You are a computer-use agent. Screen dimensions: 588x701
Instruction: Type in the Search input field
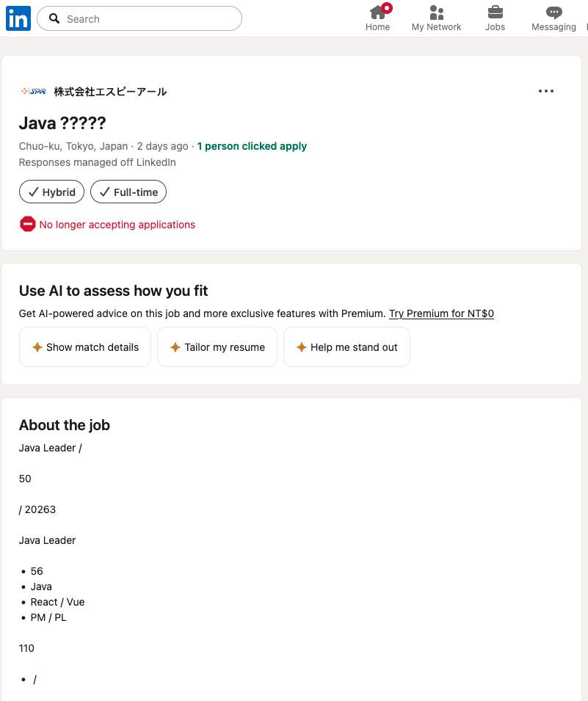[x=147, y=19]
